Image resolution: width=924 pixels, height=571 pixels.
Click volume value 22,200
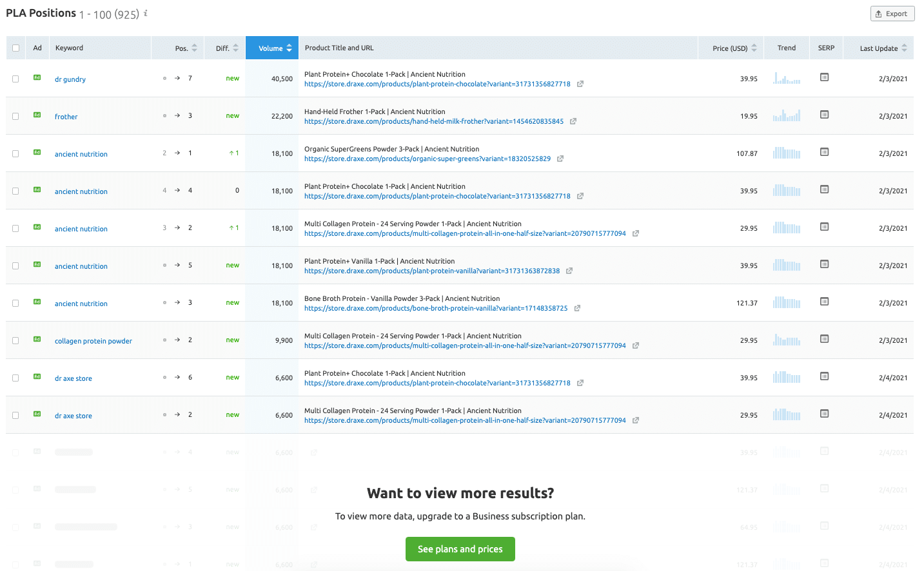click(x=282, y=116)
